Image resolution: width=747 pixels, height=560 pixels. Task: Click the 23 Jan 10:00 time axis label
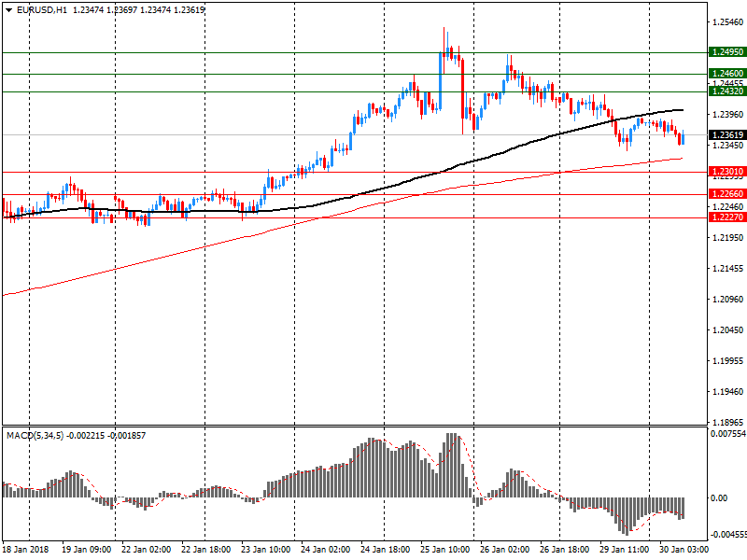tap(266, 549)
